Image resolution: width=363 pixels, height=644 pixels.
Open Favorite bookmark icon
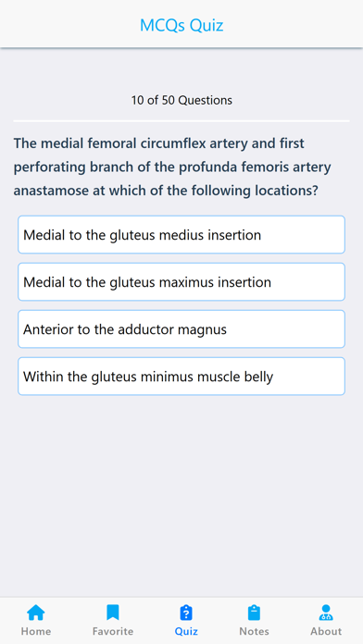point(113,613)
